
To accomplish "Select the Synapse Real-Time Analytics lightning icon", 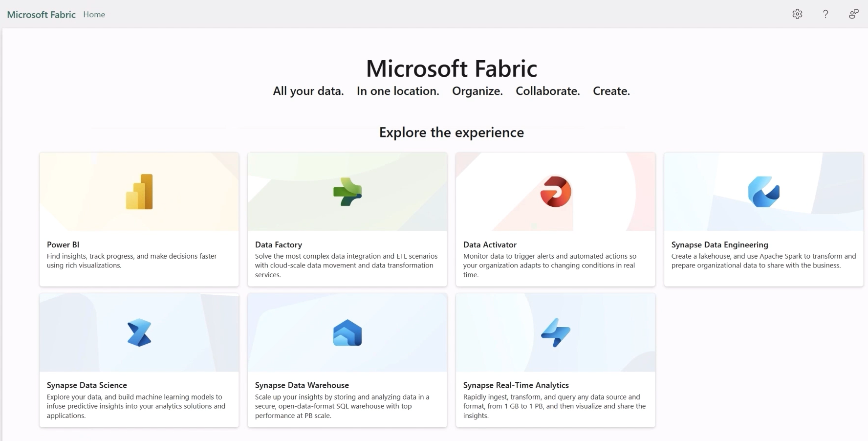I will point(556,333).
